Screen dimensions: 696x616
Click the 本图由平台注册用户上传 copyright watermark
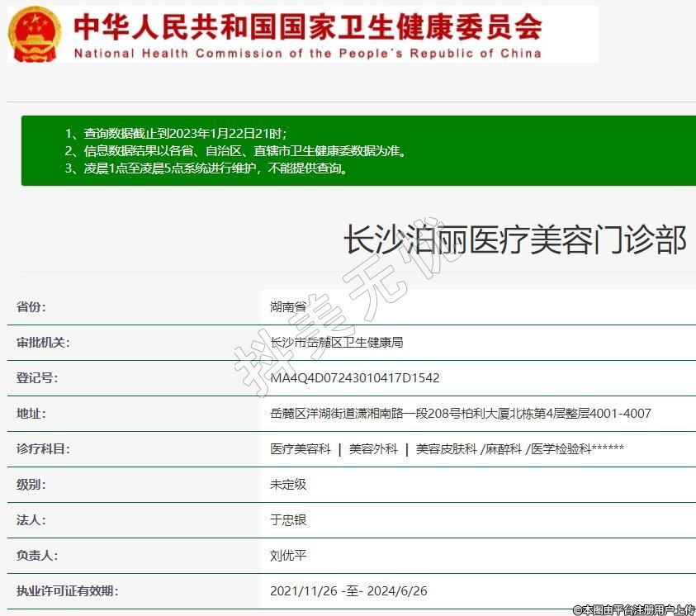tap(634, 609)
